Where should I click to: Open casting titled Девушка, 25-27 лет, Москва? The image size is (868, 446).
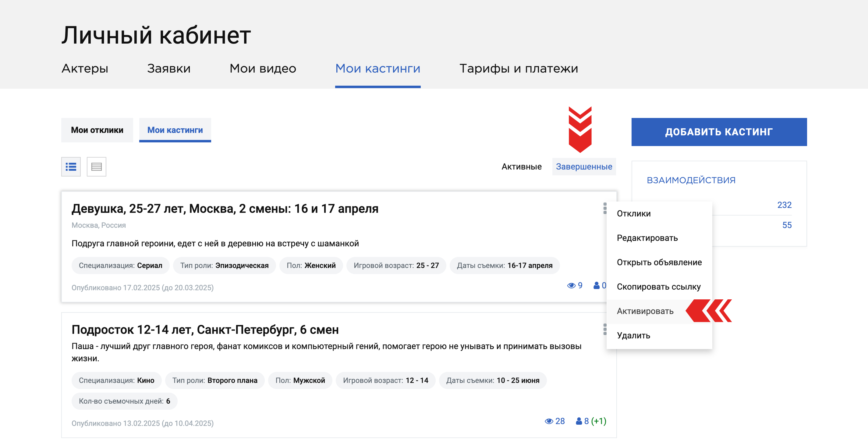click(225, 209)
